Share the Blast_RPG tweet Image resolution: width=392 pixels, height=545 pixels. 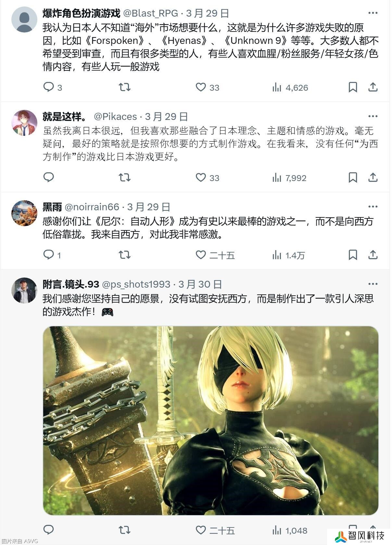[373, 87]
